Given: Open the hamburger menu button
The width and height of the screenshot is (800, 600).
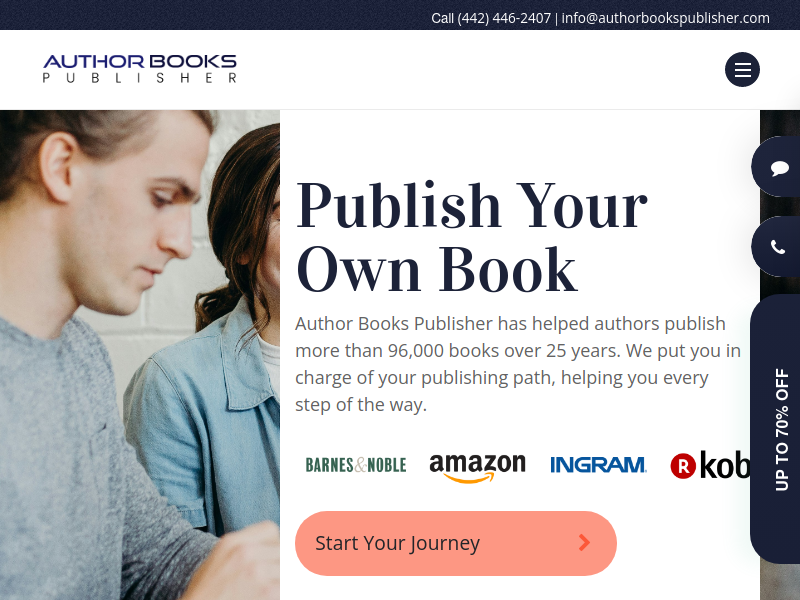Looking at the screenshot, I should point(742,69).
